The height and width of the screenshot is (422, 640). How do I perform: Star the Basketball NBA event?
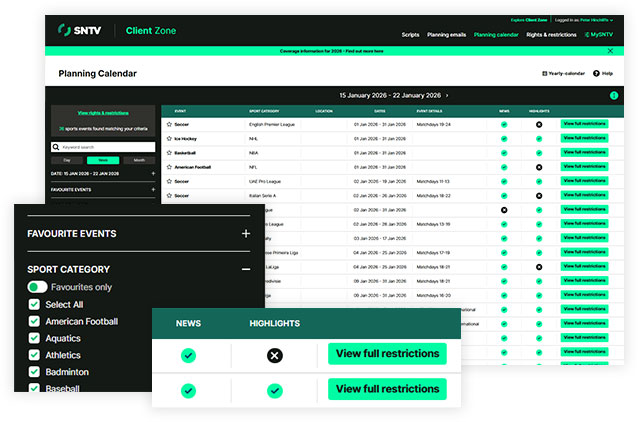click(169, 153)
